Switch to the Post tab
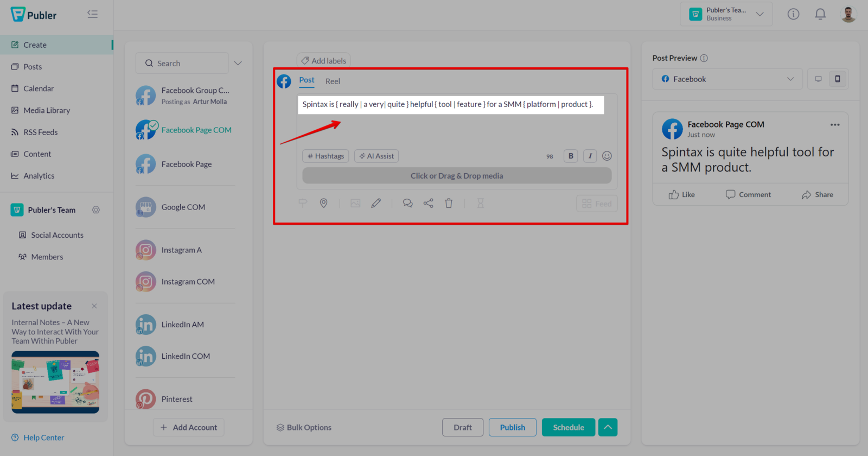 pos(307,80)
